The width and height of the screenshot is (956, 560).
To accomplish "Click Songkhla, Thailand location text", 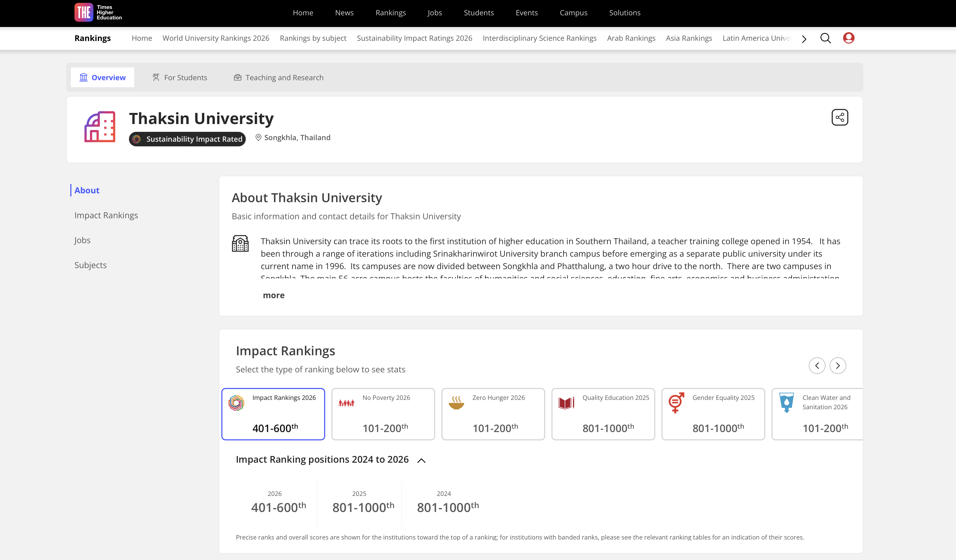I will (x=297, y=138).
